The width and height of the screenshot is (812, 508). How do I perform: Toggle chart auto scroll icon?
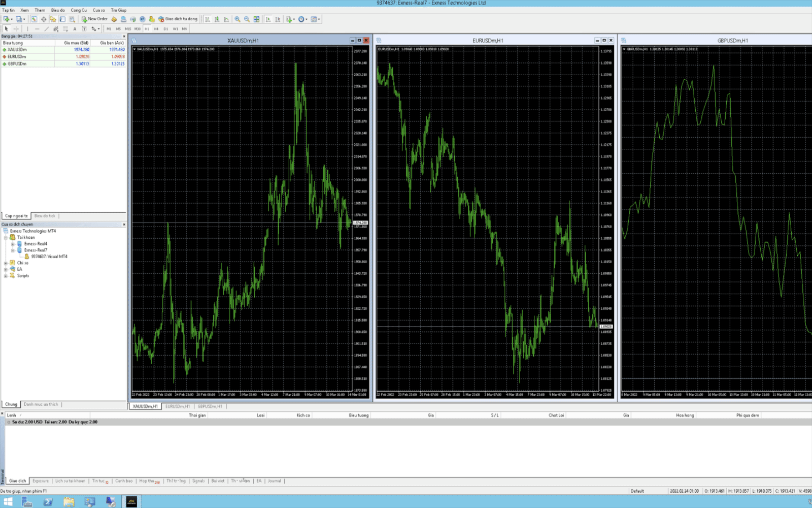click(x=268, y=19)
